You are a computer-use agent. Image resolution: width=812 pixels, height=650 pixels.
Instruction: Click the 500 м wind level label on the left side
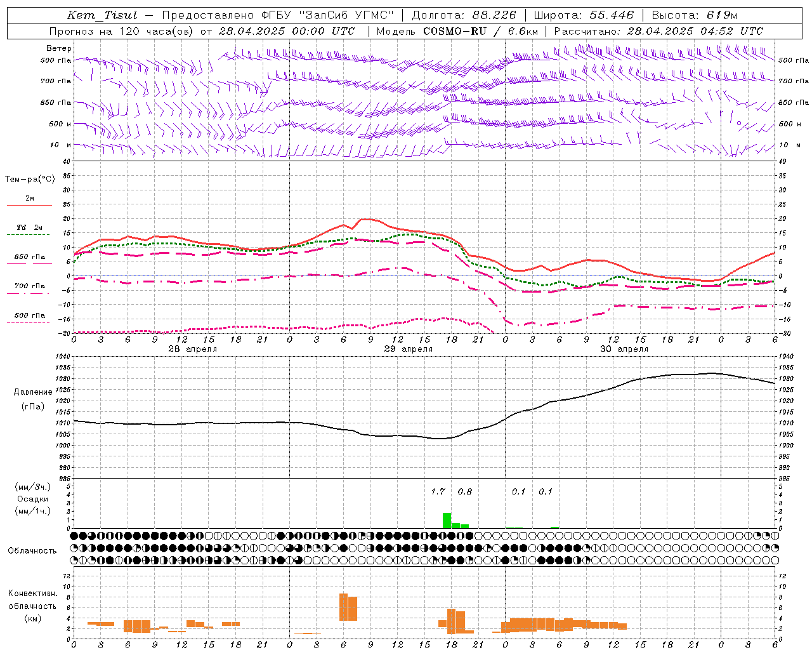[60, 124]
